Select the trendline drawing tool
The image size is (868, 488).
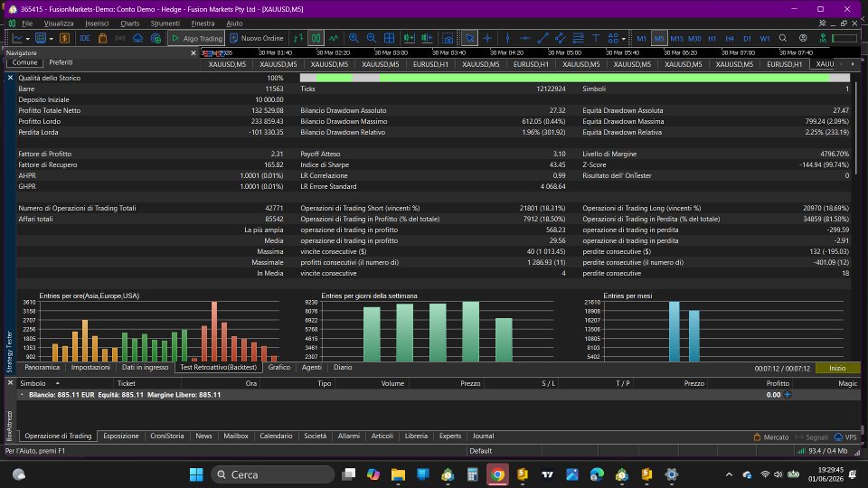[542, 38]
